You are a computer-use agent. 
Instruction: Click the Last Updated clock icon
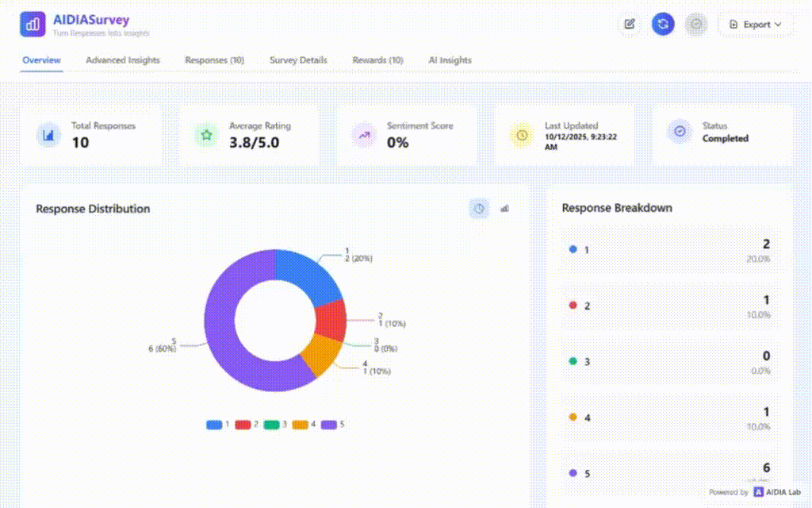coord(522,136)
